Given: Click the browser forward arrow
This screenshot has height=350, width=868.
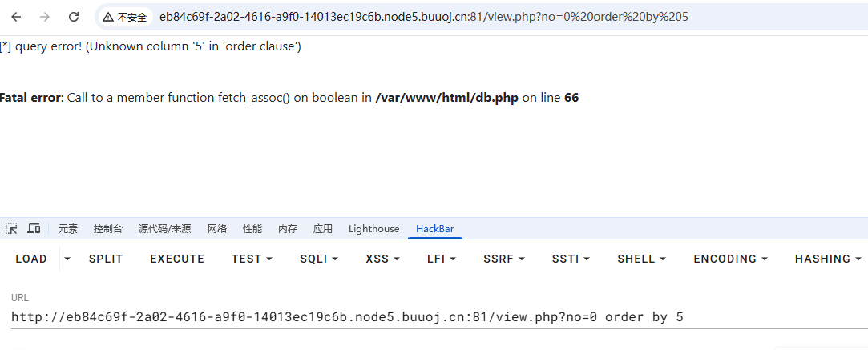Looking at the screenshot, I should click(x=45, y=17).
